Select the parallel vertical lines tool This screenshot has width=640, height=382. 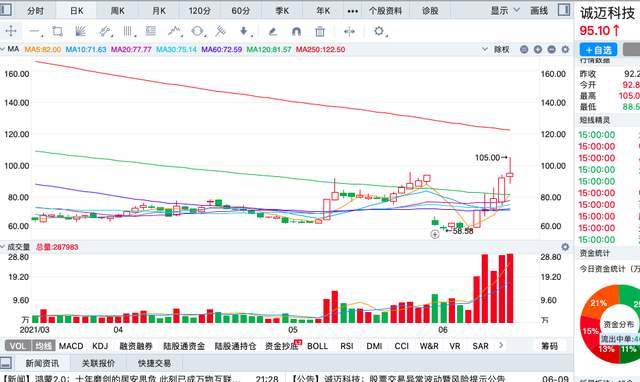tap(128, 31)
